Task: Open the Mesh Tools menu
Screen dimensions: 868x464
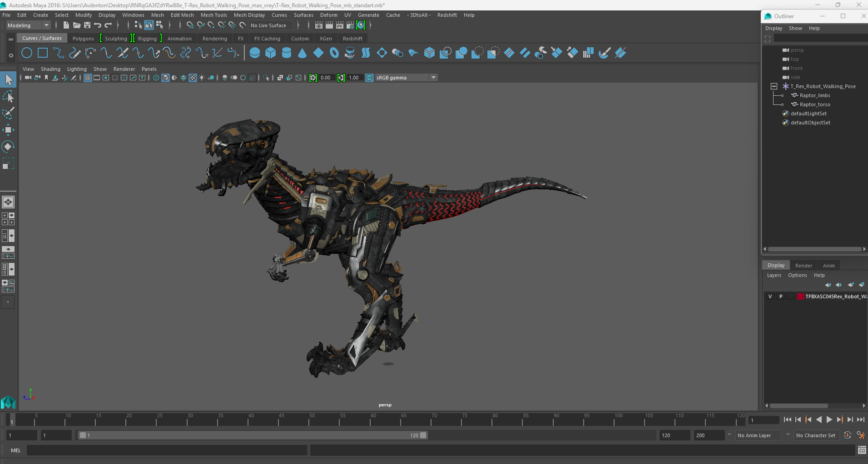Action: pos(213,15)
